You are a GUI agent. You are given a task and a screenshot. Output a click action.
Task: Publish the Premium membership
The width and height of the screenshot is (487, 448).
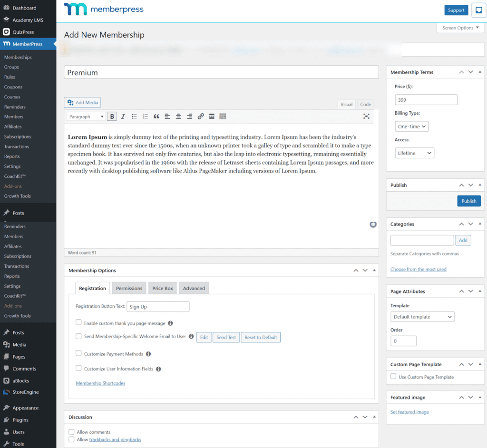(469, 201)
